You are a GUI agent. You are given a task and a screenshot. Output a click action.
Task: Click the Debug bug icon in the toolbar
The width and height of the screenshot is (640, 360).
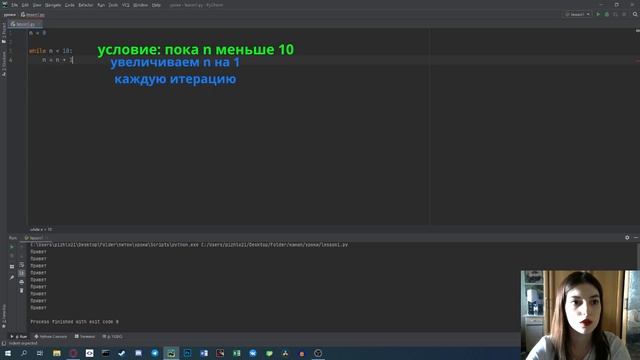[607, 14]
